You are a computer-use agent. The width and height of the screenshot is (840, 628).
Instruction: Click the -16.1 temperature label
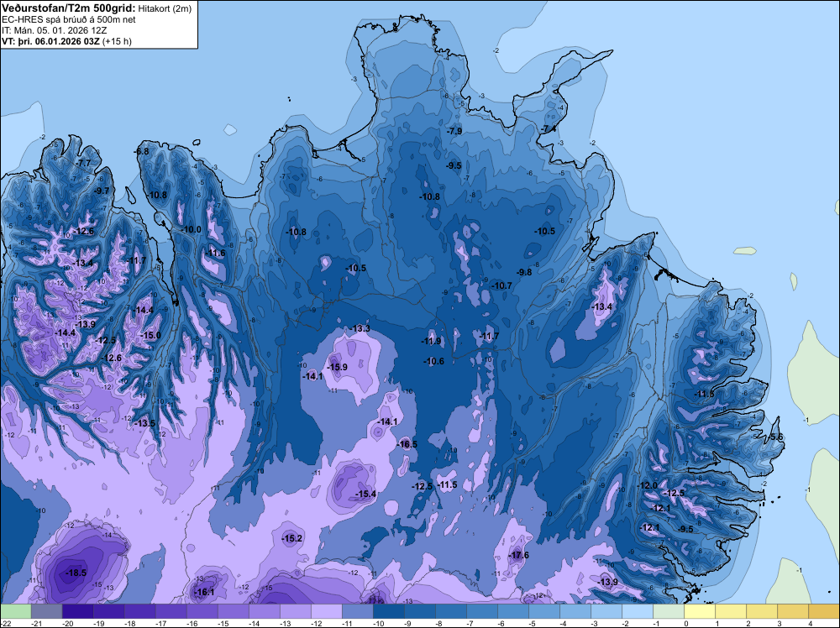pos(204,592)
